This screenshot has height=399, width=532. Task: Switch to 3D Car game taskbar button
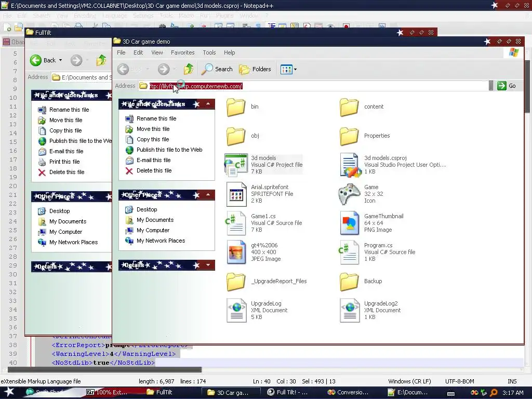tap(232, 392)
